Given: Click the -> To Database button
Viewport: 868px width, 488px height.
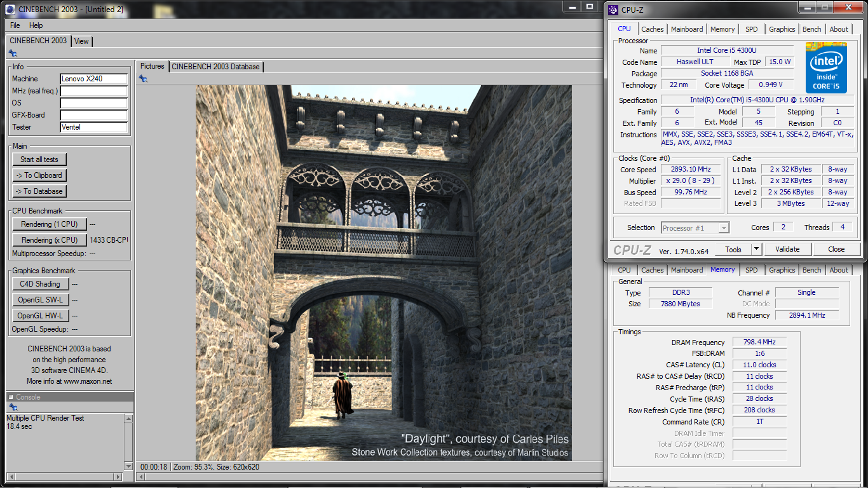Looking at the screenshot, I should tap(39, 191).
